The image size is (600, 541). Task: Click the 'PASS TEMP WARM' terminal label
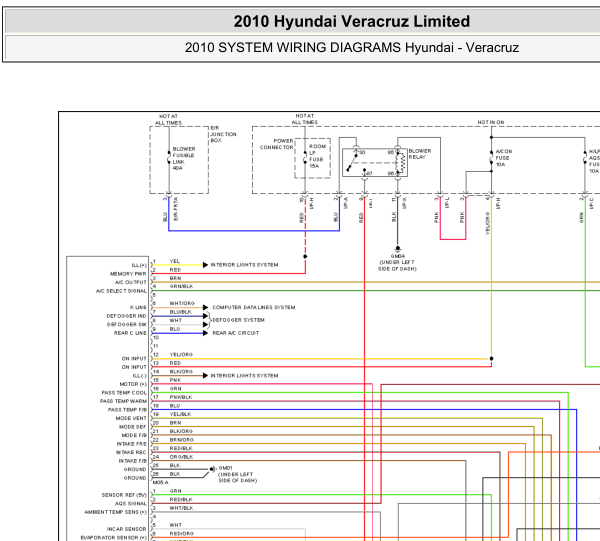click(123, 401)
